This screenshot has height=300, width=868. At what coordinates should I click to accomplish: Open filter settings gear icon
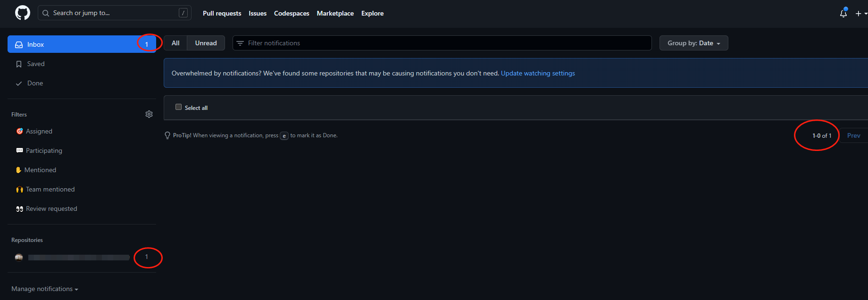tap(149, 114)
